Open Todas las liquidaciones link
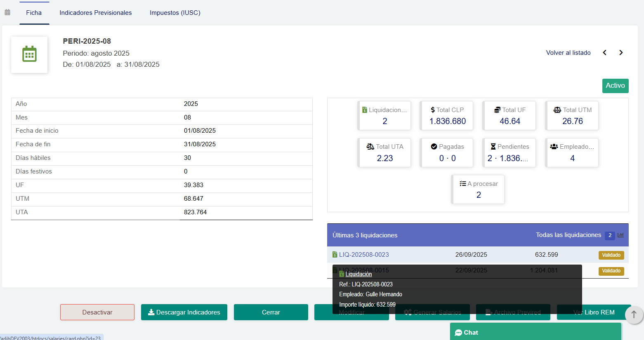The image size is (644, 340). 568,235
